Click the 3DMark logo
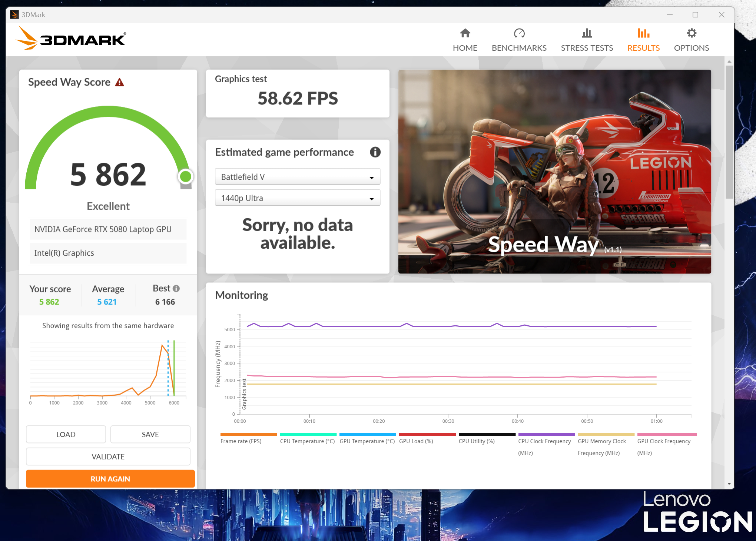The width and height of the screenshot is (756, 541). point(71,38)
